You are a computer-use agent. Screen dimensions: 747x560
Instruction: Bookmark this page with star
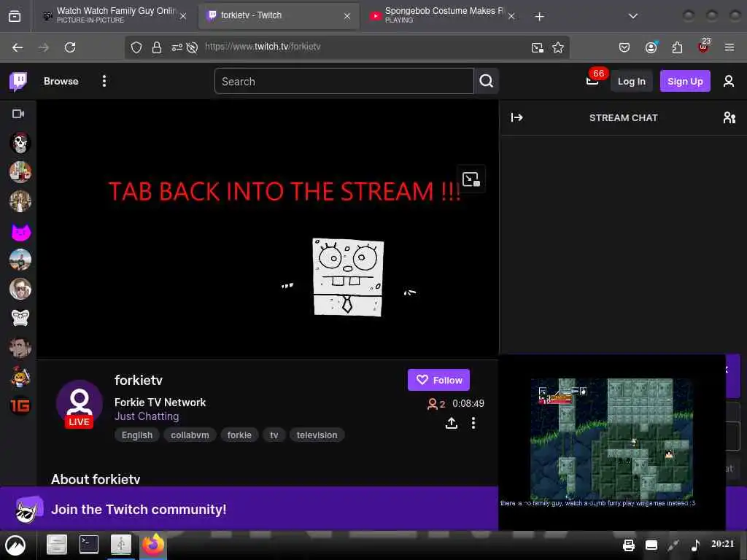click(558, 47)
